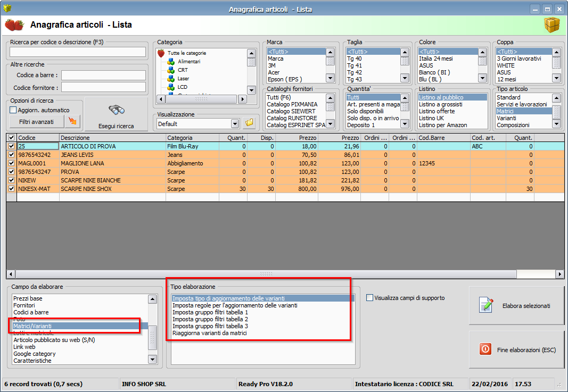Open the Visualizzazione Default dropdown
Screen dimensions: 568x392
click(x=235, y=124)
